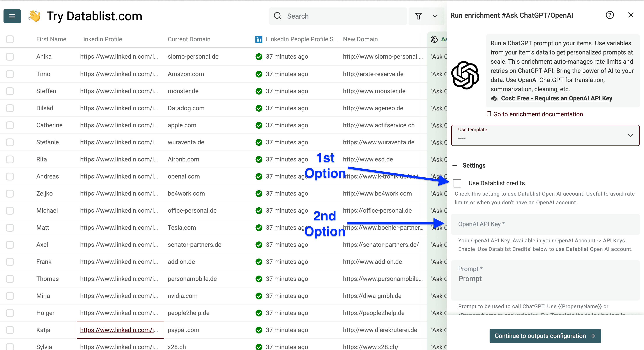Click Continue to outputs configuration
Viewport: 644px width, 350px height.
pyautogui.click(x=545, y=336)
